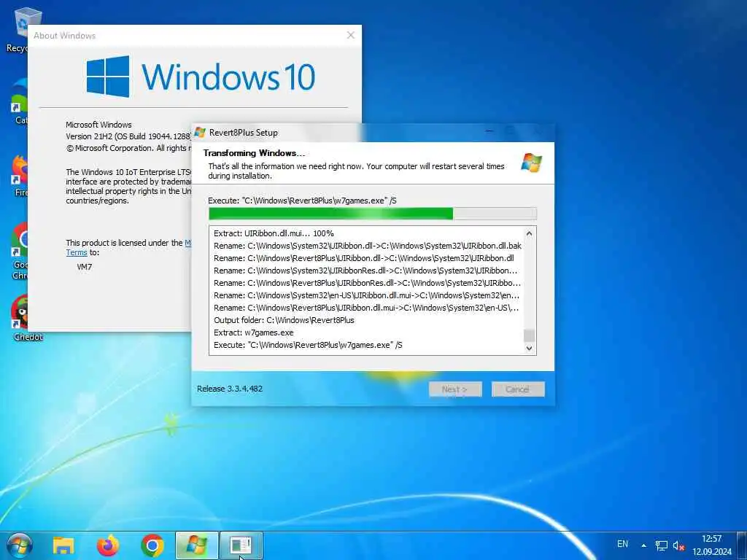Click the install log scrollbar thumb

click(529, 335)
